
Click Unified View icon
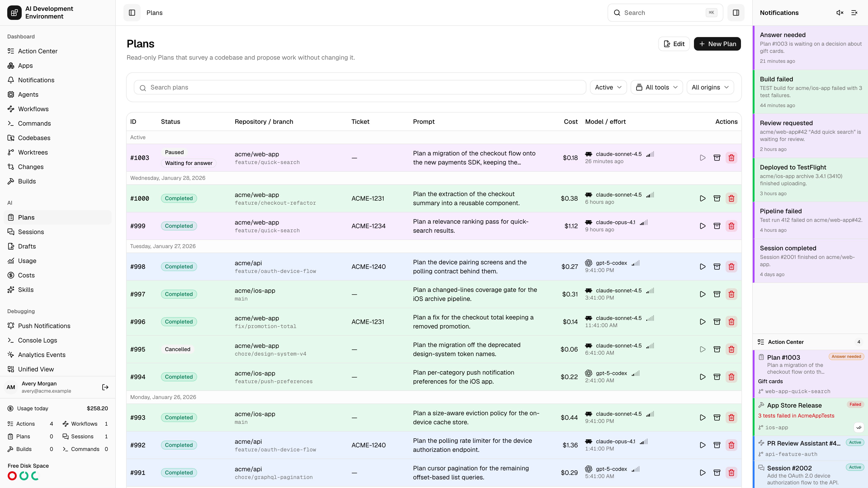click(x=11, y=369)
